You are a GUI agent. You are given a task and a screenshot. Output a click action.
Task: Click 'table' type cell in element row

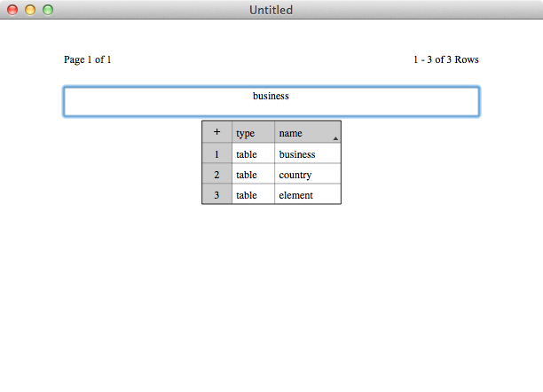coord(253,194)
